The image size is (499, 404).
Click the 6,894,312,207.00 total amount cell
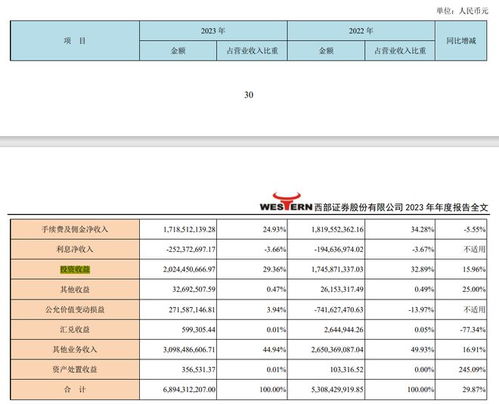(189, 389)
